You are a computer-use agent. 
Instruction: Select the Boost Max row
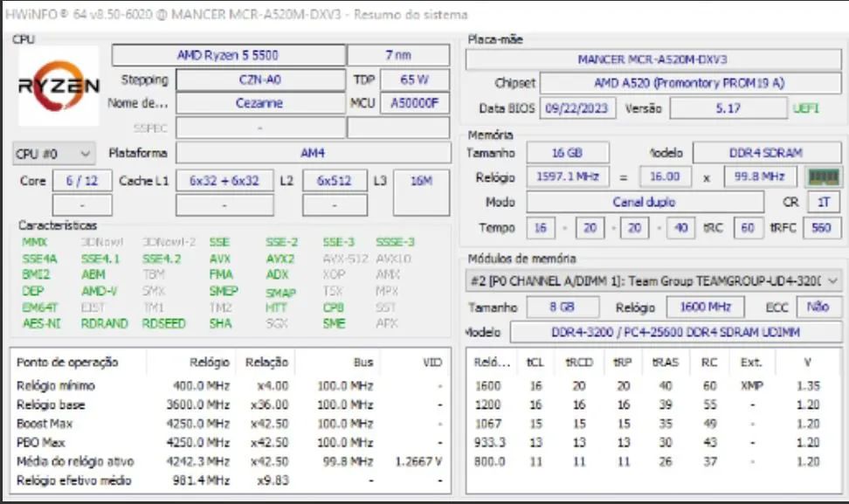click(x=230, y=424)
